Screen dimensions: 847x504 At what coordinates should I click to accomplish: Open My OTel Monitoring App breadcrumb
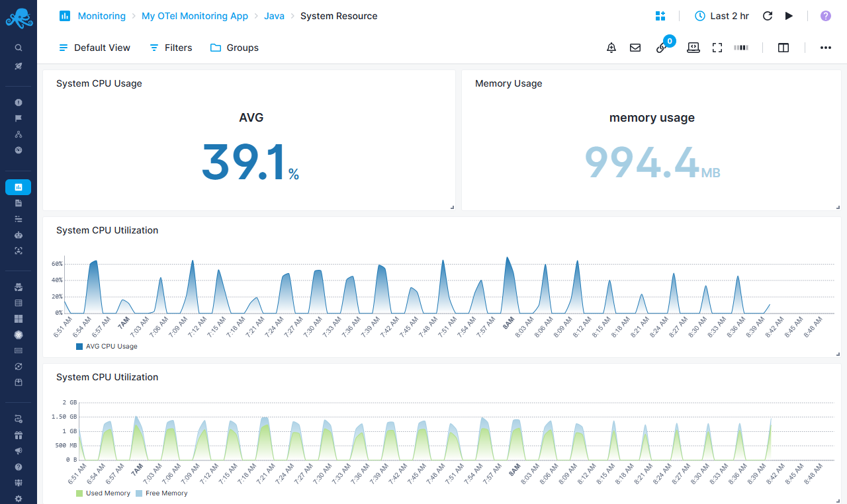pos(195,15)
